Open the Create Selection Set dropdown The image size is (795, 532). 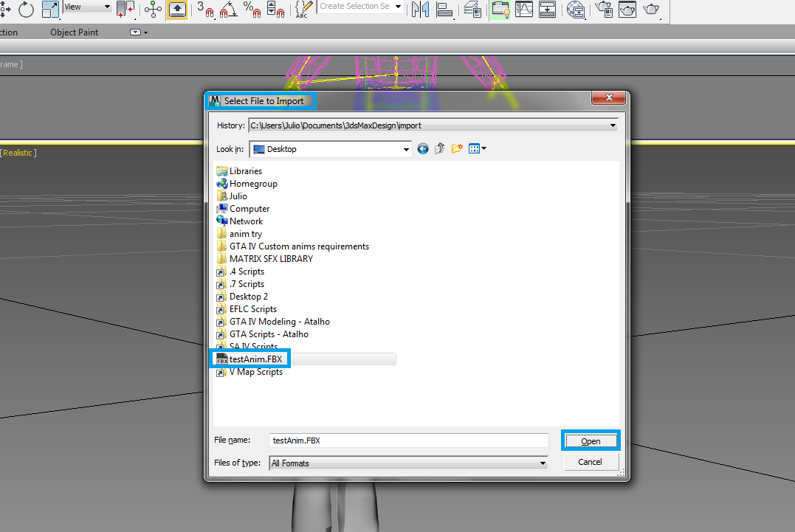[360, 7]
